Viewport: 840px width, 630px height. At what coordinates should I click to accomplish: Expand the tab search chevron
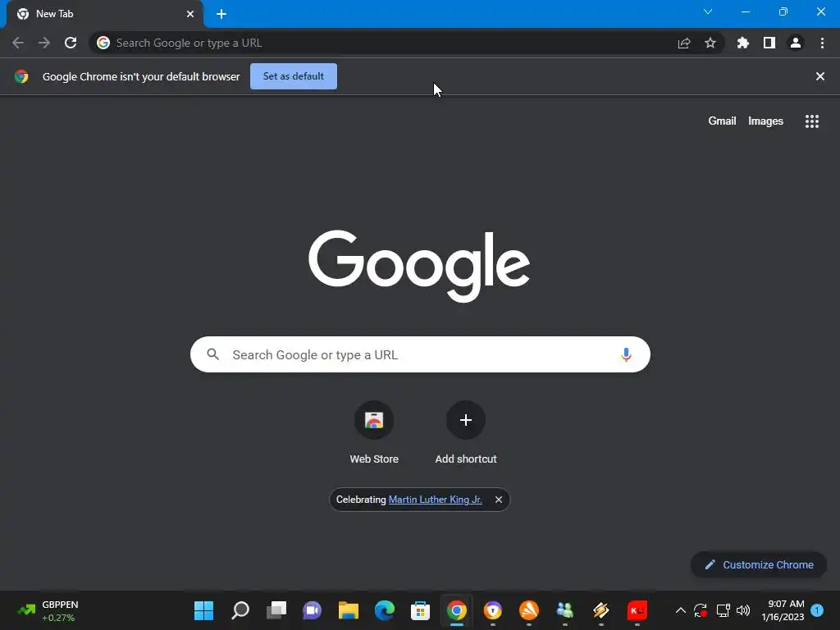708,11
